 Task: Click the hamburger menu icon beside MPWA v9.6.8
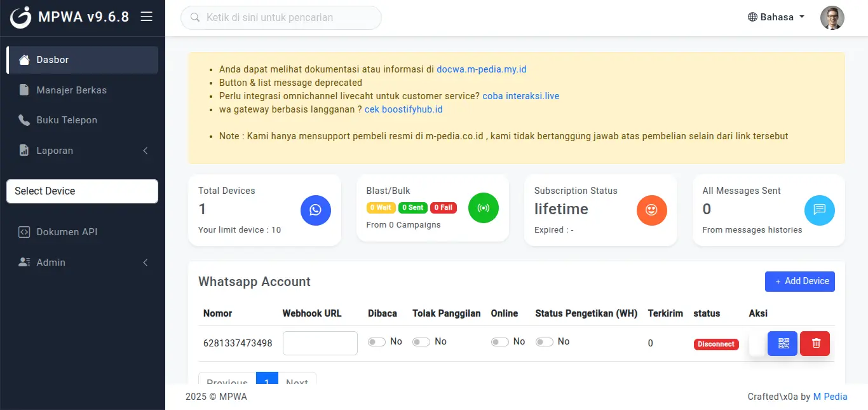tap(147, 17)
